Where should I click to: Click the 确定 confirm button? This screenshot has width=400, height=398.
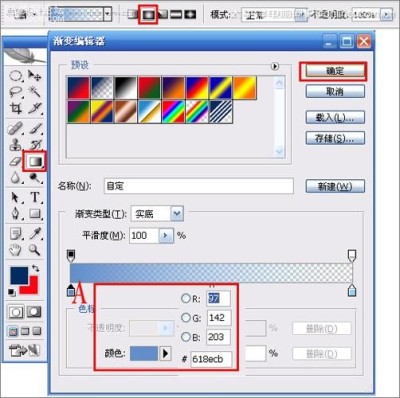335,71
